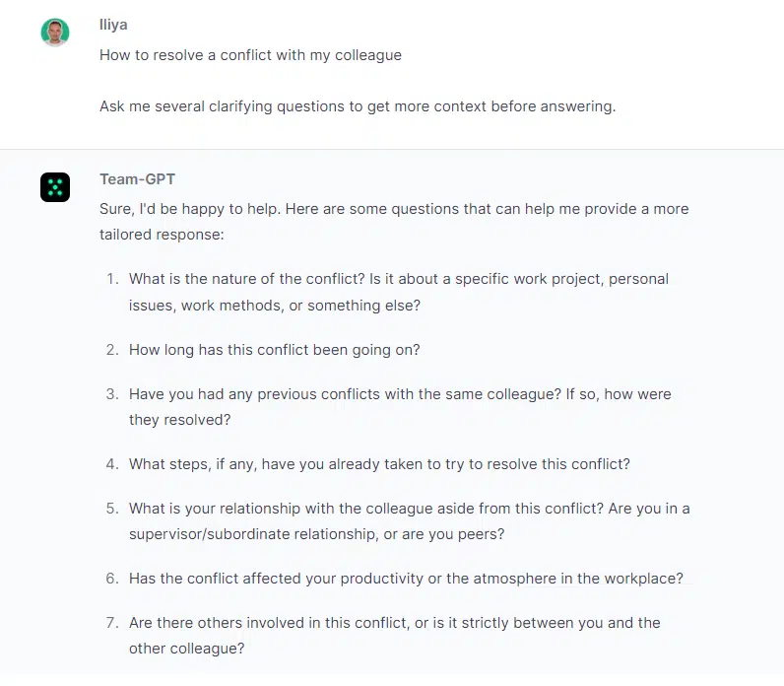Viewport: 784px width, 686px height.
Task: Click the 'Sure, I'd be happy to help' intro
Action: 394,222
